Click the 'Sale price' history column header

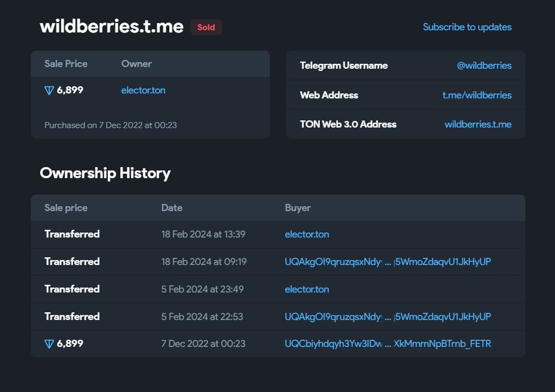click(66, 208)
